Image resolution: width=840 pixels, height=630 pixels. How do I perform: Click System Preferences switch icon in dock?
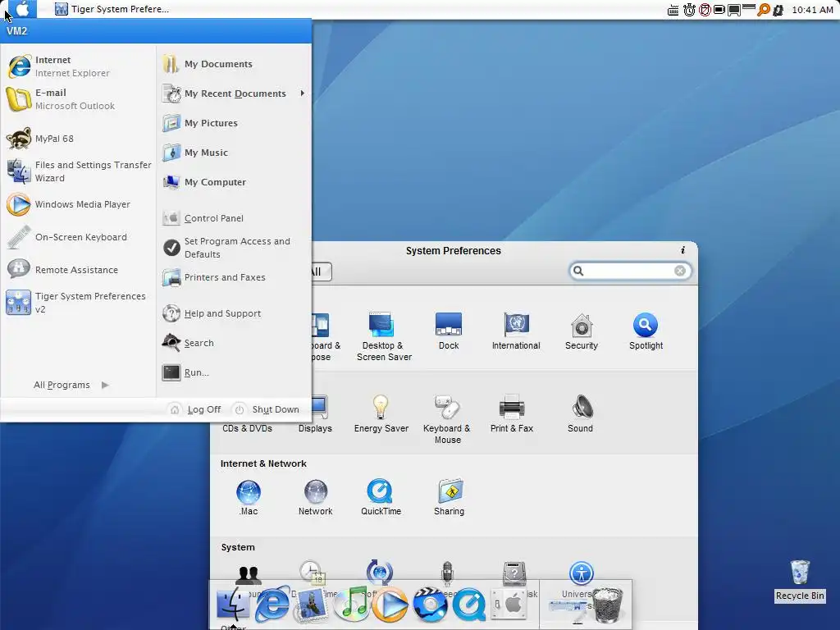[x=509, y=605]
